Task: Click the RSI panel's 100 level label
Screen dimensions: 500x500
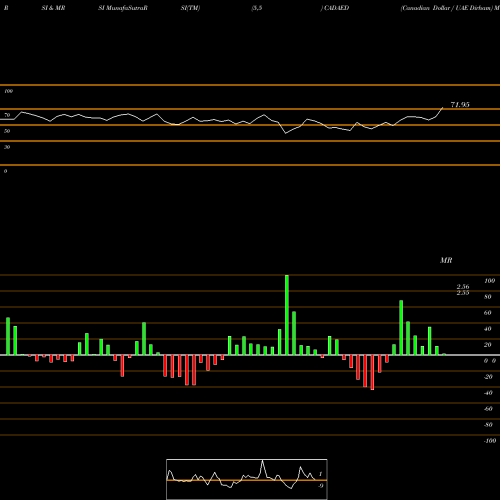Action: coord(9,91)
